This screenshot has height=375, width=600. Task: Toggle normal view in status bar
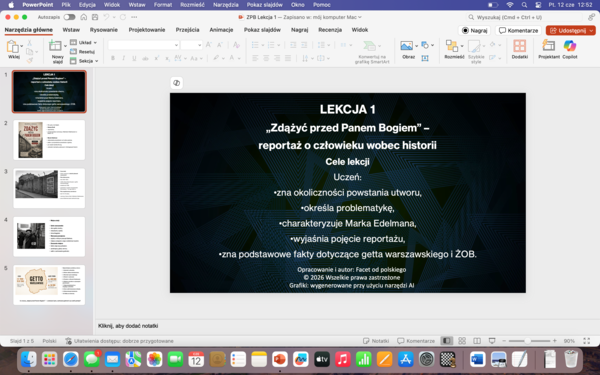447,341
